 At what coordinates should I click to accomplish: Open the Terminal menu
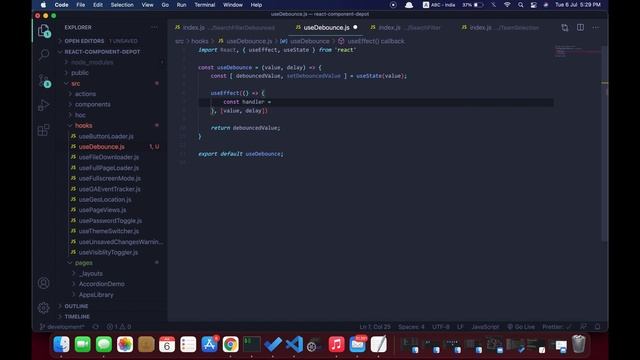[x=204, y=5]
